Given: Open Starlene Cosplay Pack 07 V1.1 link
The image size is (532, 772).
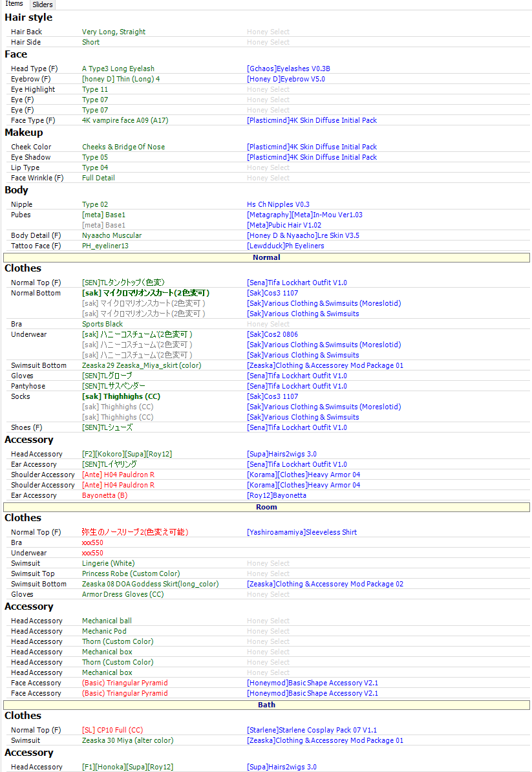Looking at the screenshot, I should [x=312, y=731].
